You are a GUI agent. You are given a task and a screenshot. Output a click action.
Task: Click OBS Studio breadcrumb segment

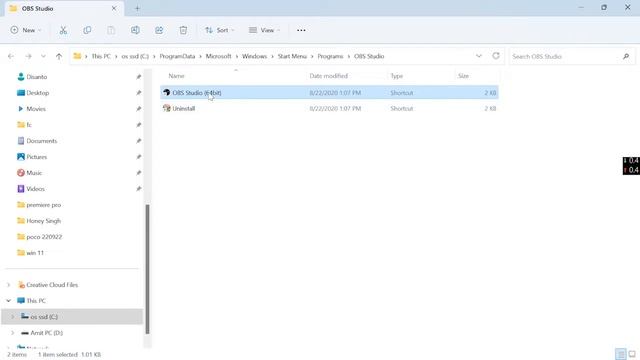[369, 56]
